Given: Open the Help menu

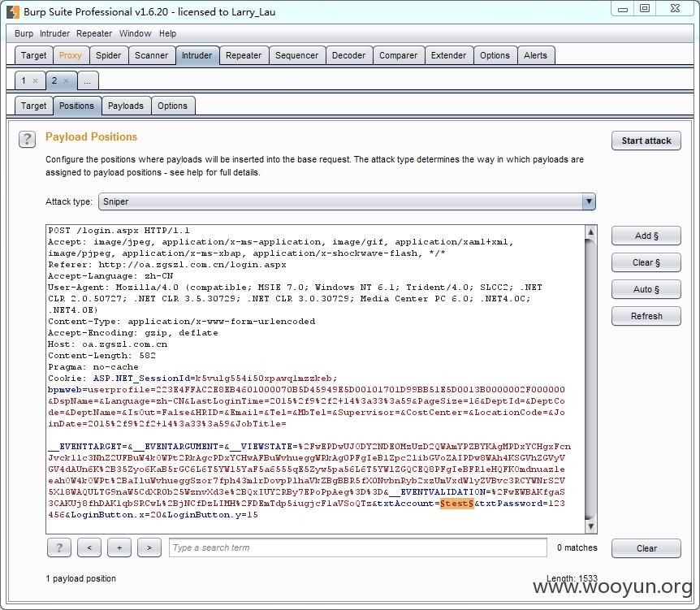Looking at the screenshot, I should 168,33.
